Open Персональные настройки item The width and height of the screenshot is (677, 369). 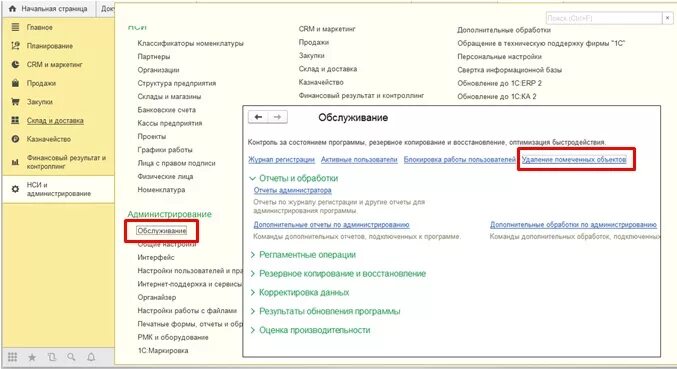tap(500, 57)
